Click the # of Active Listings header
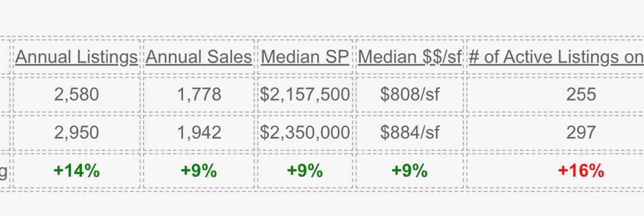 click(556, 57)
